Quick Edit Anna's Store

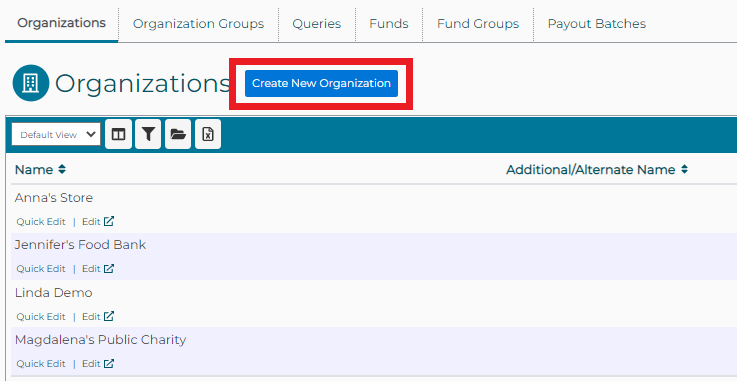click(x=41, y=222)
